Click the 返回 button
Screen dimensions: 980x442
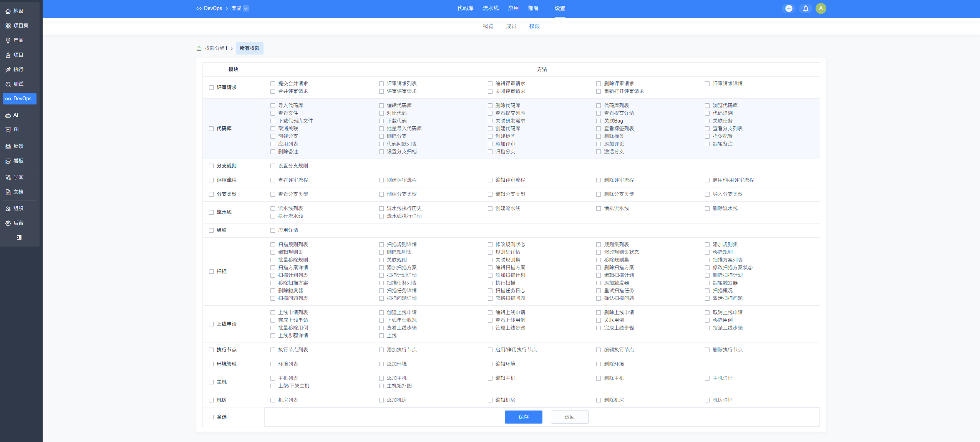click(x=569, y=417)
